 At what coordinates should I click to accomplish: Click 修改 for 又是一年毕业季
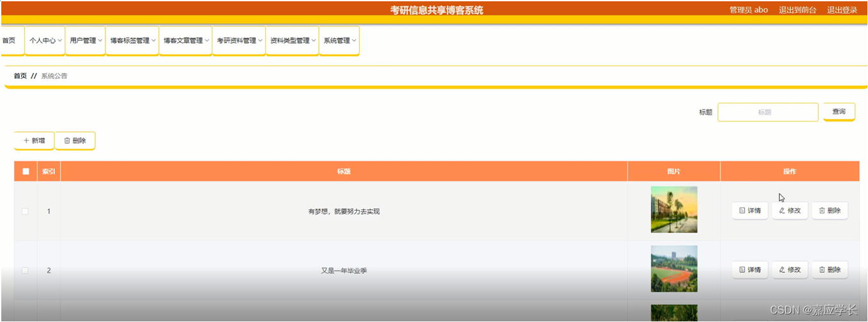pyautogui.click(x=790, y=270)
